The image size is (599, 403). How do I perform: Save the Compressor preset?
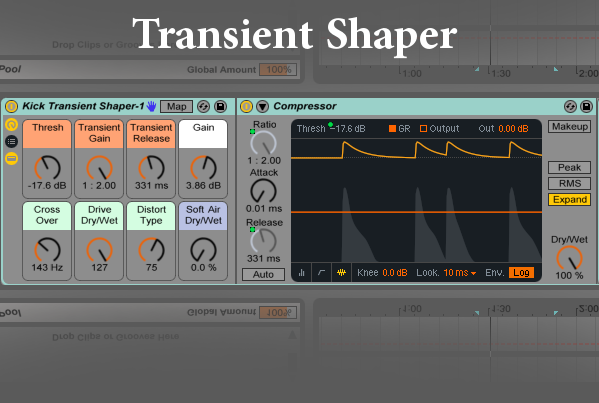(586, 107)
